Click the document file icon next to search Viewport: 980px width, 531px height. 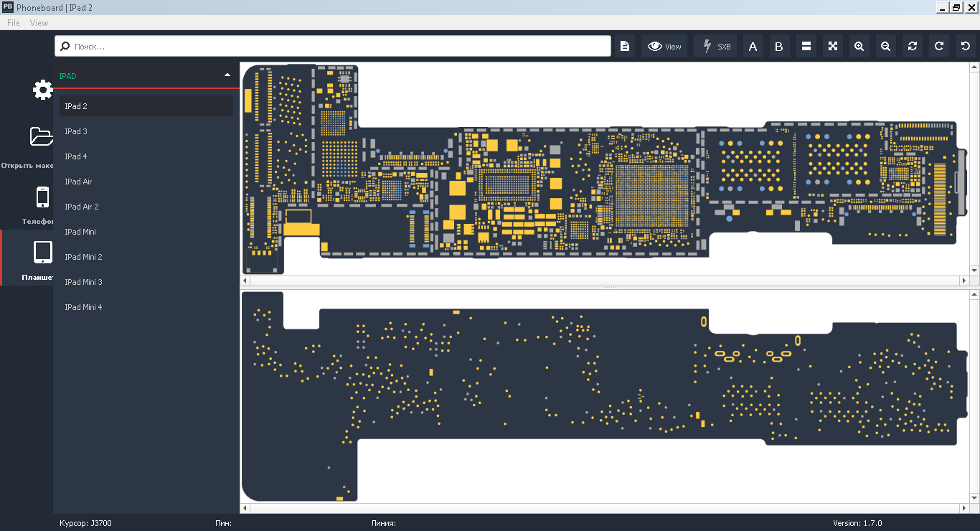click(625, 47)
